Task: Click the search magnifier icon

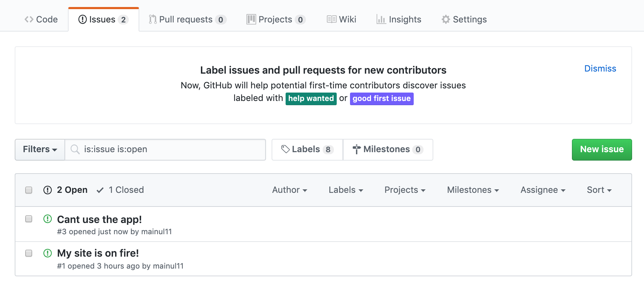Action: click(x=75, y=149)
